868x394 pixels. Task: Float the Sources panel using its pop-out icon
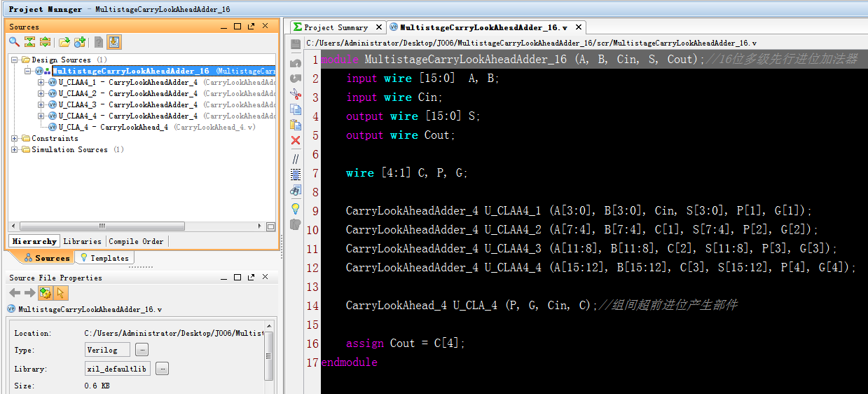click(x=252, y=26)
